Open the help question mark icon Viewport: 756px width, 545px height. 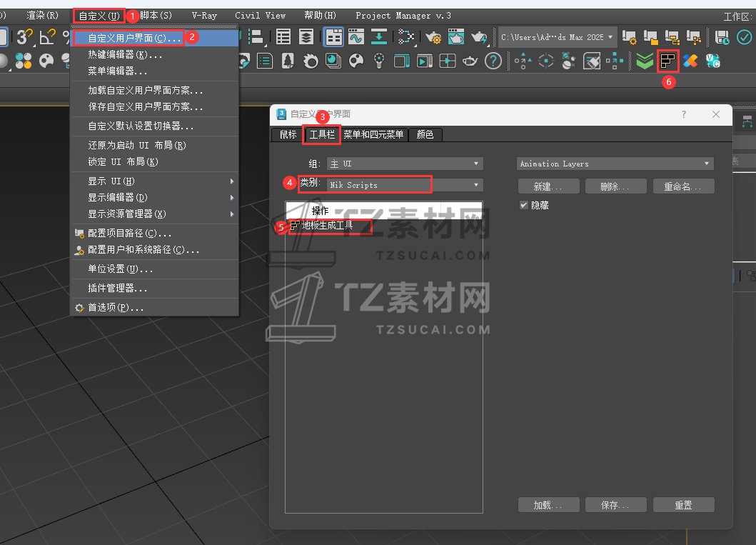click(493, 61)
